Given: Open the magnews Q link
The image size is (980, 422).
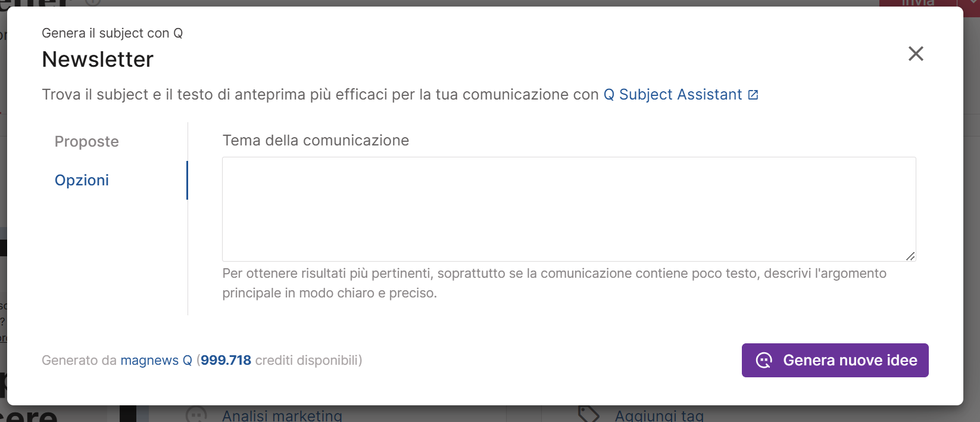Looking at the screenshot, I should click(156, 360).
